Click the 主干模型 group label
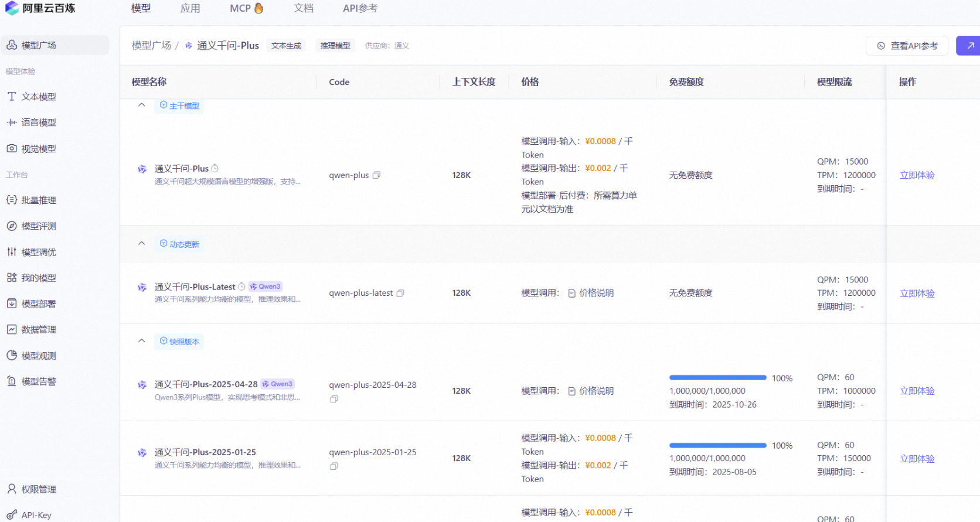 coord(179,105)
